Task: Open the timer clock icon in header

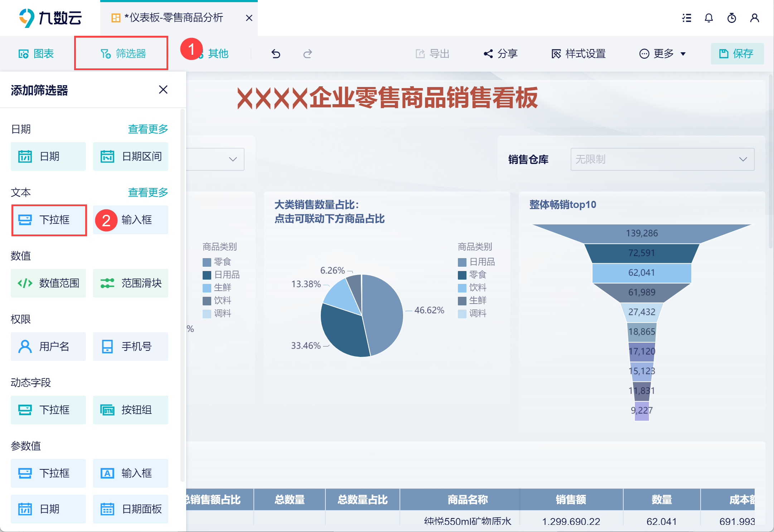Action: point(732,18)
